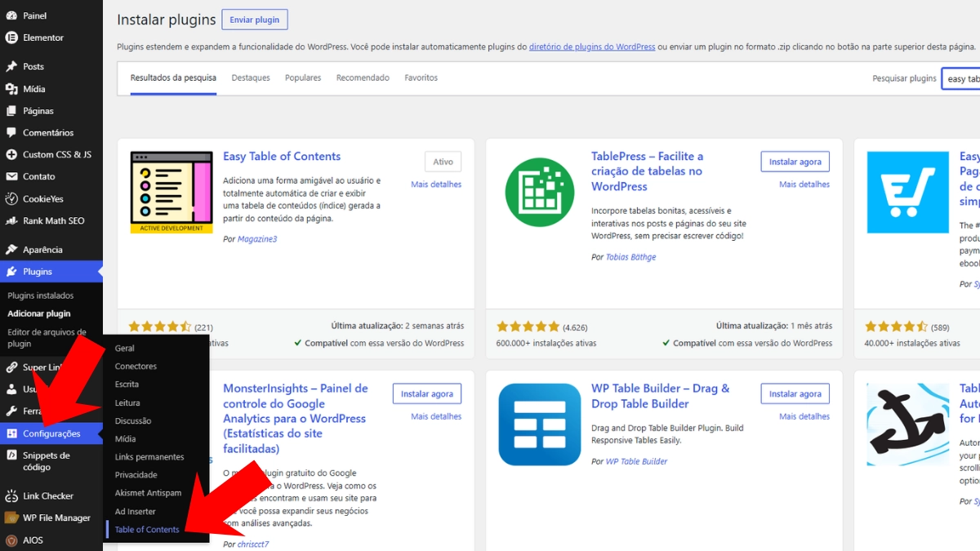Click the AIOS shield icon
Image resolution: width=980 pixels, height=551 pixels.
pyautogui.click(x=11, y=540)
